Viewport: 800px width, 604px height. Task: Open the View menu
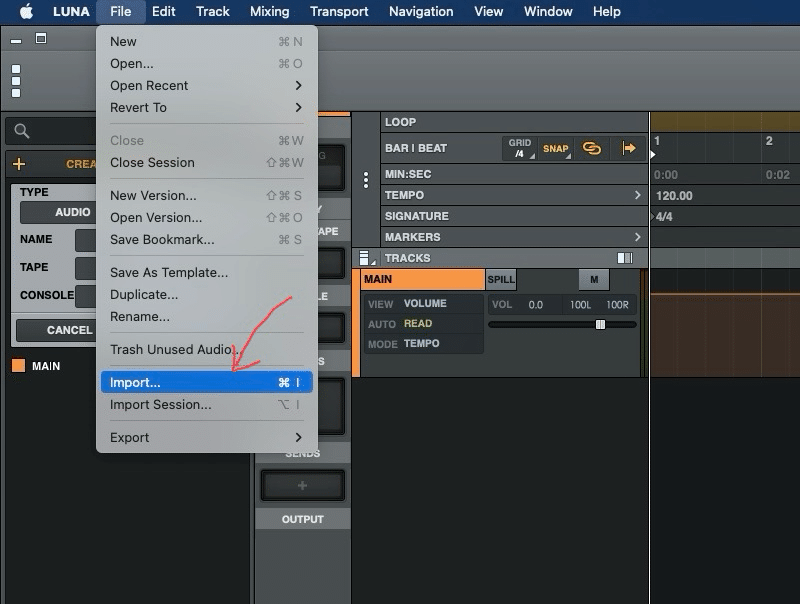click(488, 11)
